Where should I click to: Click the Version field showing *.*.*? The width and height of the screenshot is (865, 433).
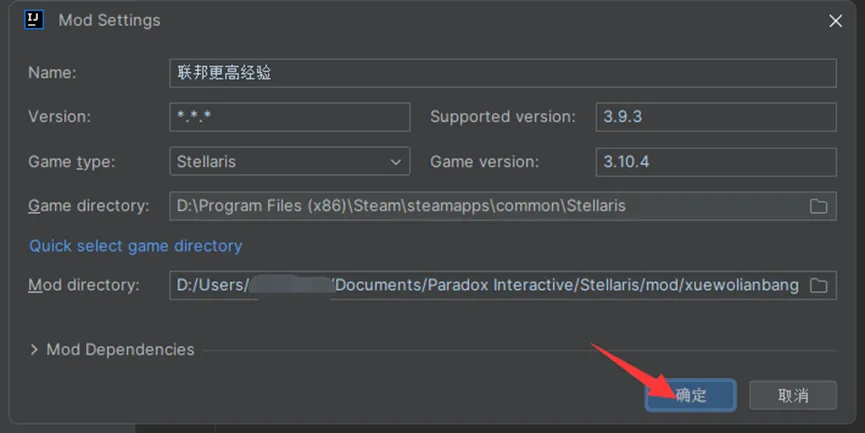(290, 117)
